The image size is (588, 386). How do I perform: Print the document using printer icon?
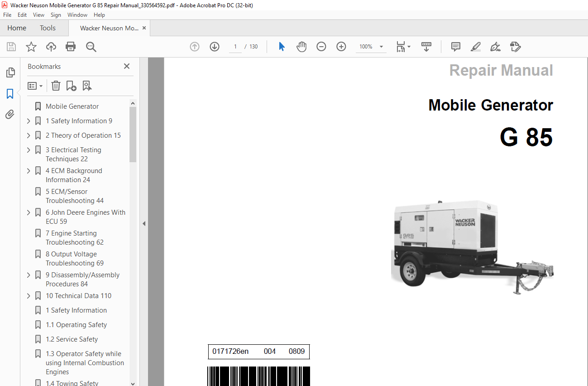[71, 47]
